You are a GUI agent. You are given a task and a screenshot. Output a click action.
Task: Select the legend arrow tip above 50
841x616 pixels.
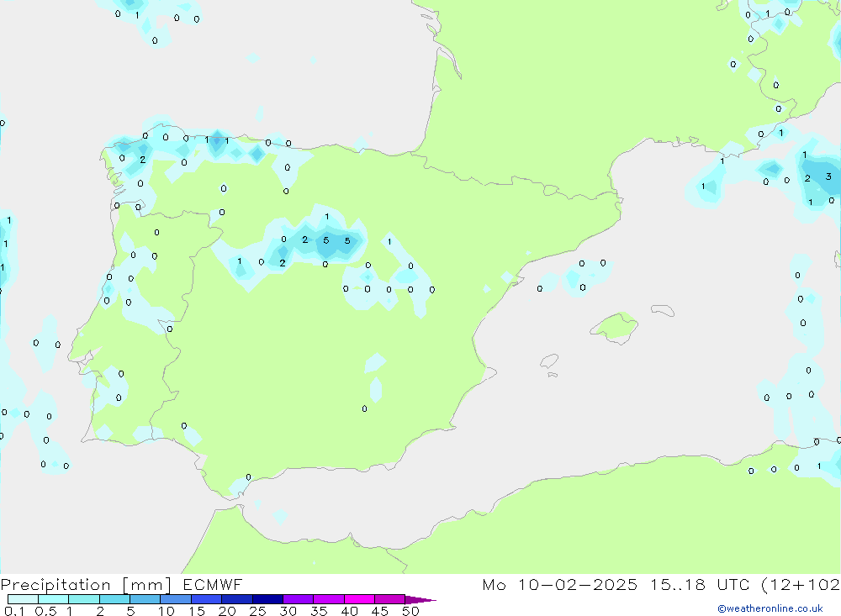coord(420,599)
